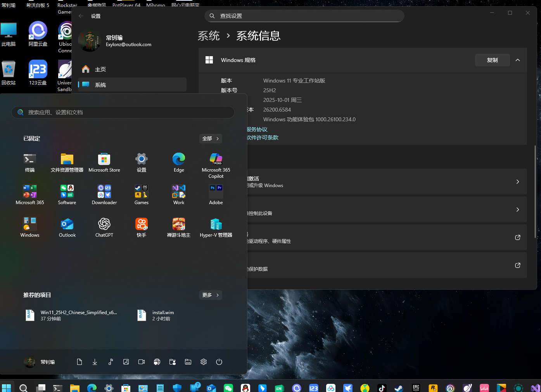Open the Downloader folder in Start menu
Viewport: 541px width, 392px height.
(104, 195)
